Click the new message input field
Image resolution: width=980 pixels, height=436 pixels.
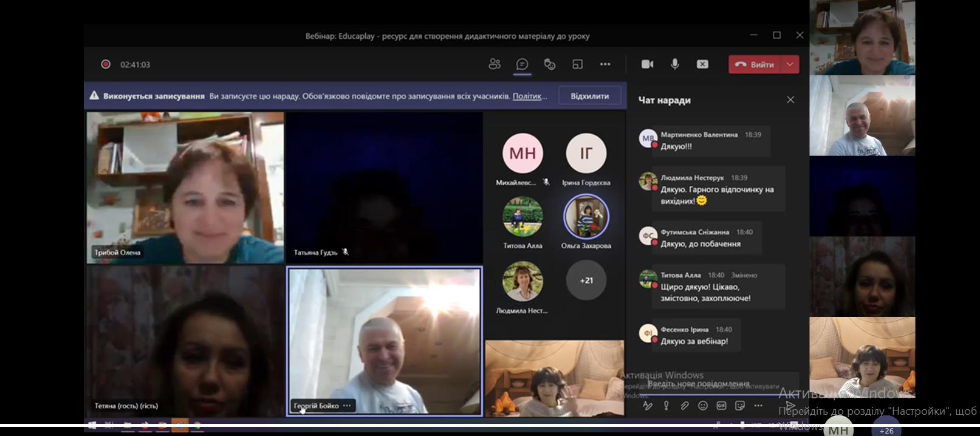tap(711, 384)
